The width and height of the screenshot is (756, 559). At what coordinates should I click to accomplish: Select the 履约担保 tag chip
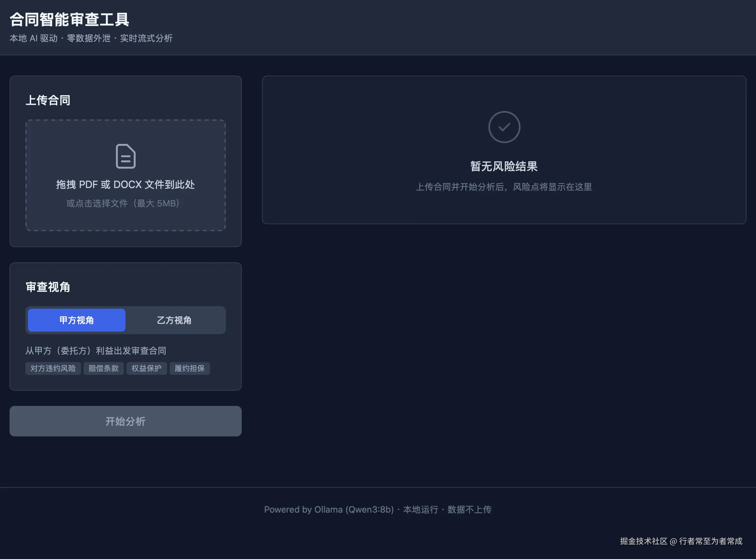tap(190, 368)
